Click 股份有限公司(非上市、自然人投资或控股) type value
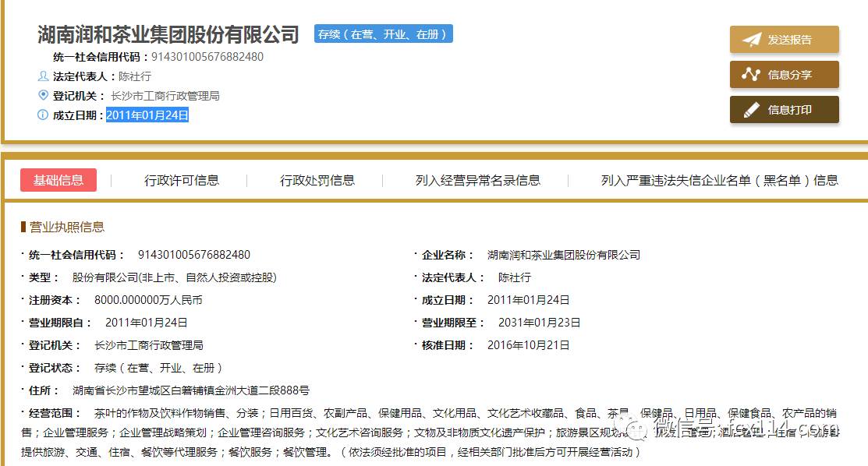This screenshot has width=868, height=466. (175, 277)
